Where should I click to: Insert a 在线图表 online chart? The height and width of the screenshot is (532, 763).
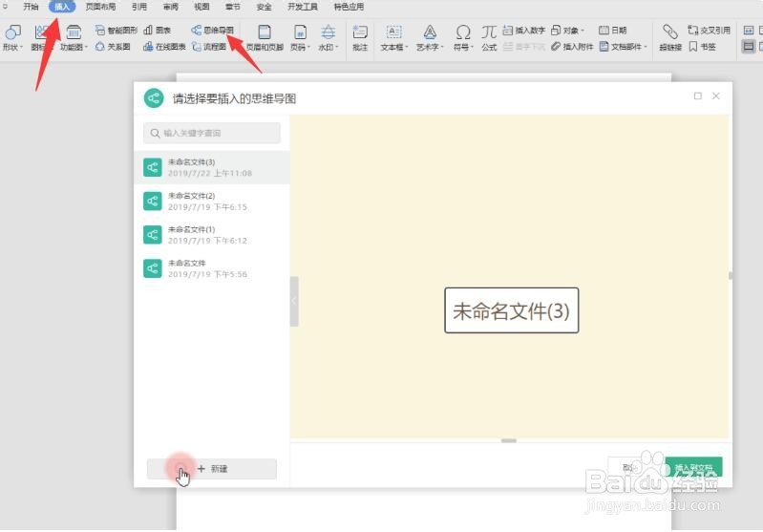pos(164,47)
